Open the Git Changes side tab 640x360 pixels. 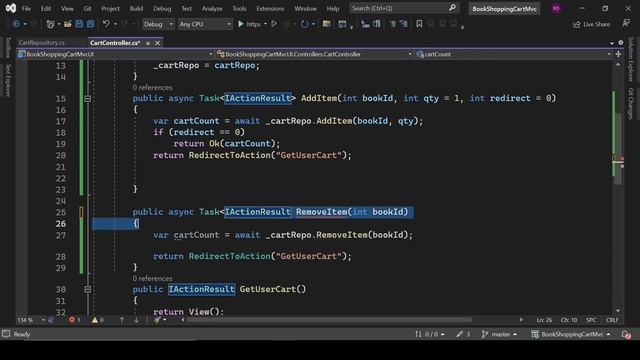click(631, 103)
